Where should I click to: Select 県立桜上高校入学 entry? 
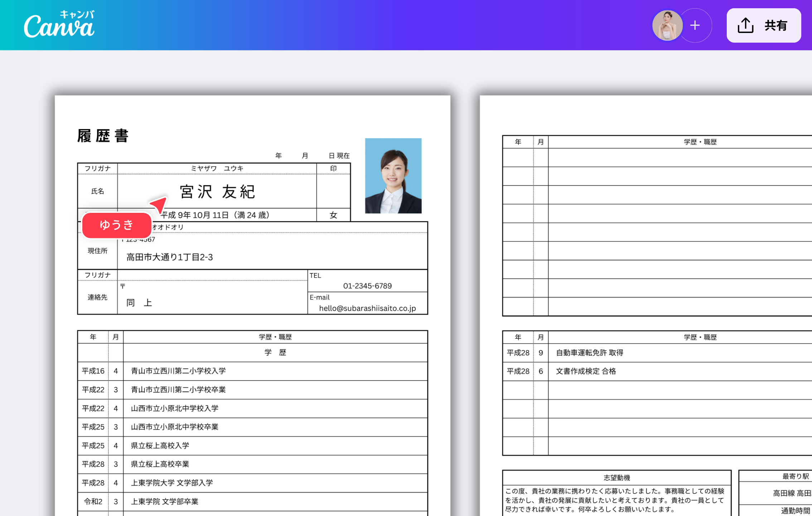[160, 445]
